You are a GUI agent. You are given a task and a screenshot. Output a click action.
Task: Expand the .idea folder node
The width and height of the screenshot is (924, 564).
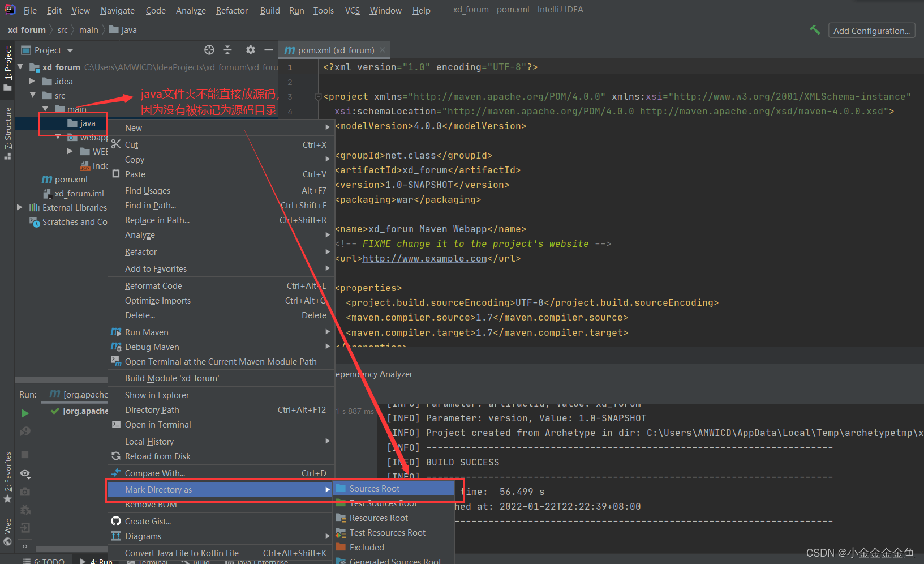click(x=32, y=81)
